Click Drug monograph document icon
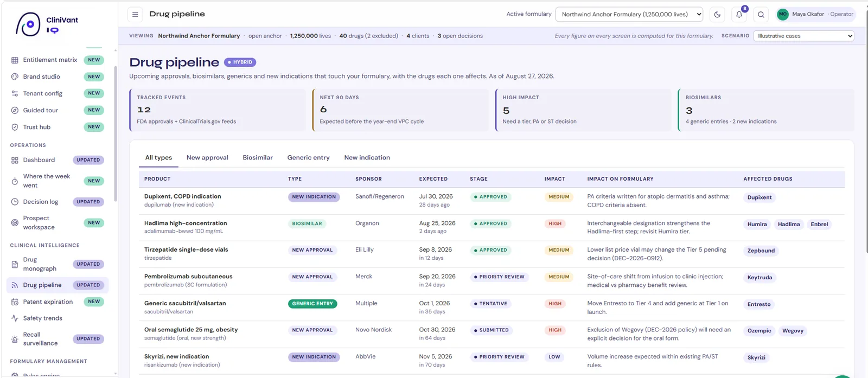The image size is (868, 378). pos(15,264)
